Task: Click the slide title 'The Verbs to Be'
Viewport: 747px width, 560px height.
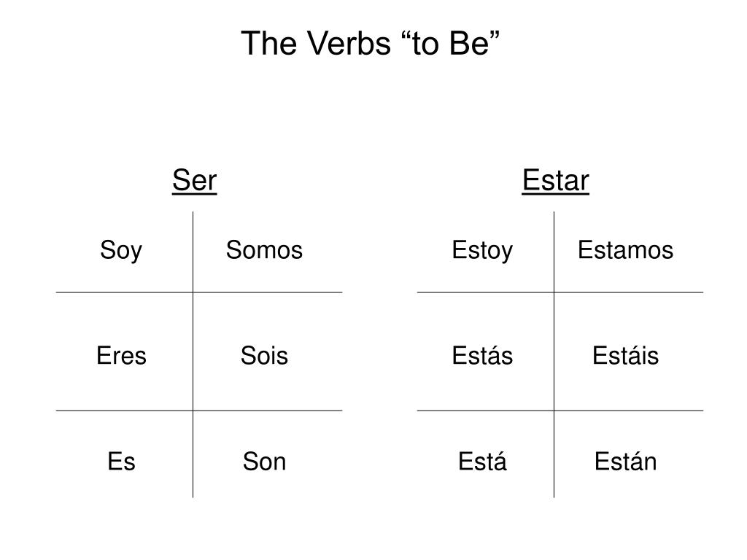Action: [370, 43]
